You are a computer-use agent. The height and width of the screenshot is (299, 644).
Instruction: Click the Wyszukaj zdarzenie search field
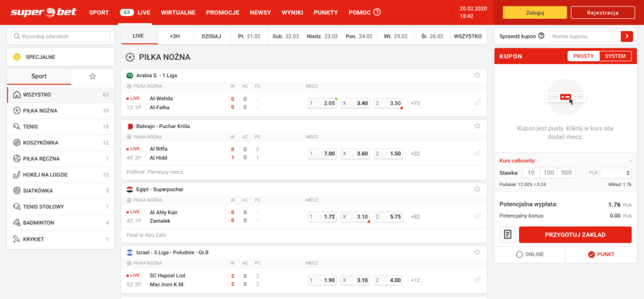[x=61, y=36]
